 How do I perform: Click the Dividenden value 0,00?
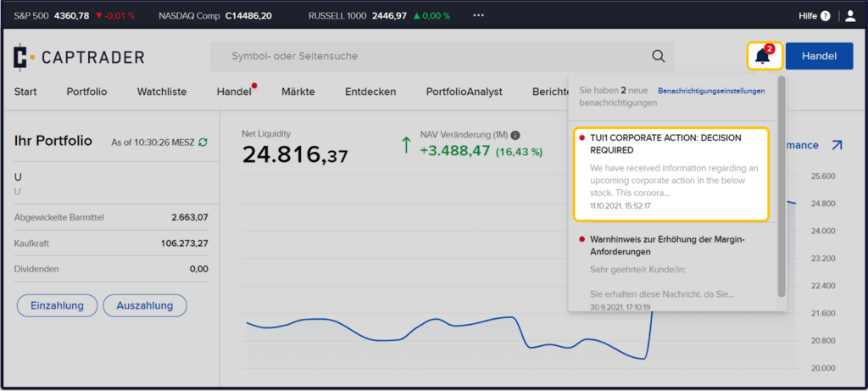198,269
